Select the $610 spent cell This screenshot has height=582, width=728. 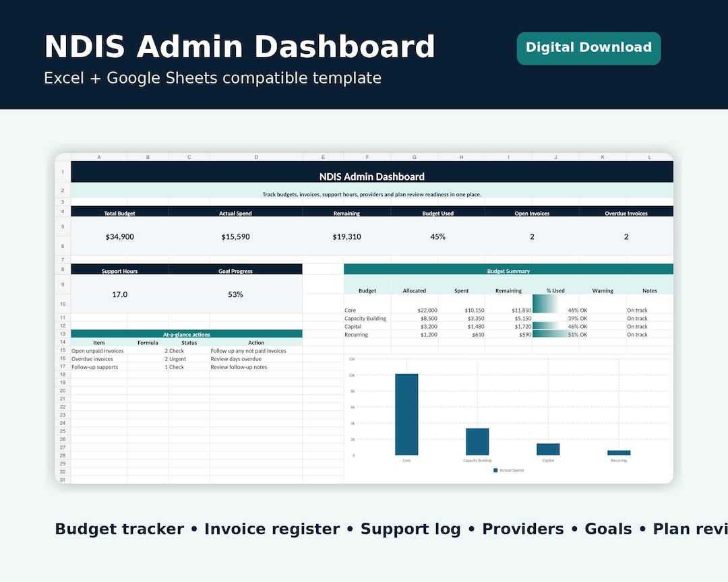coord(461,334)
